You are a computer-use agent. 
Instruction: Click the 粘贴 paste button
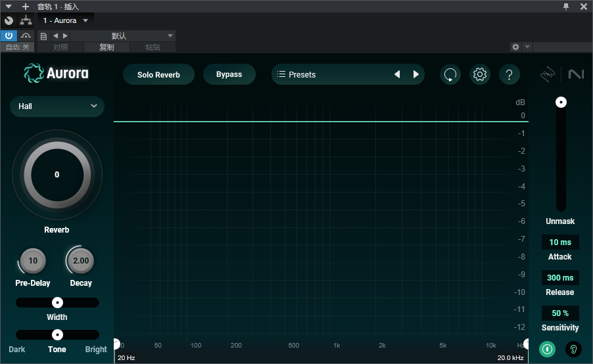coord(153,47)
